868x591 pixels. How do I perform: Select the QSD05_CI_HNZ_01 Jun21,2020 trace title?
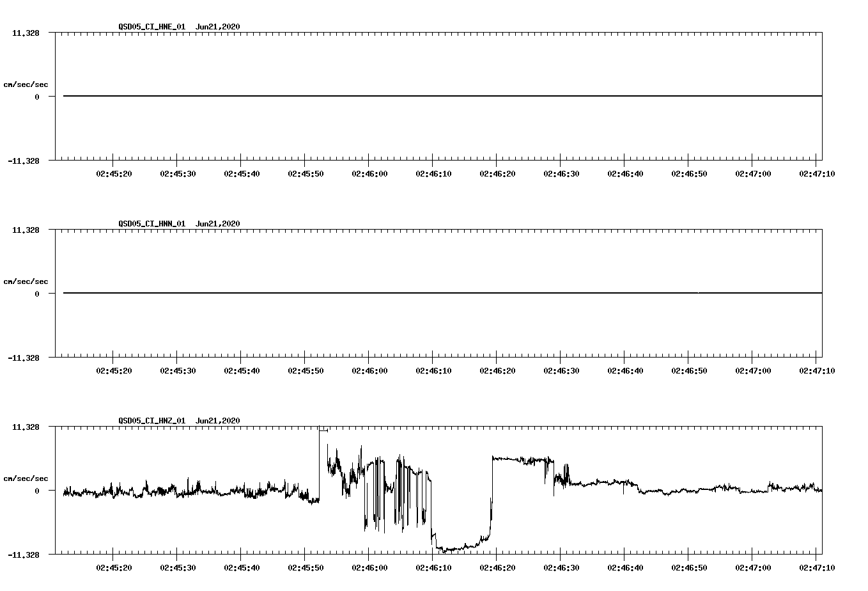tap(179, 421)
